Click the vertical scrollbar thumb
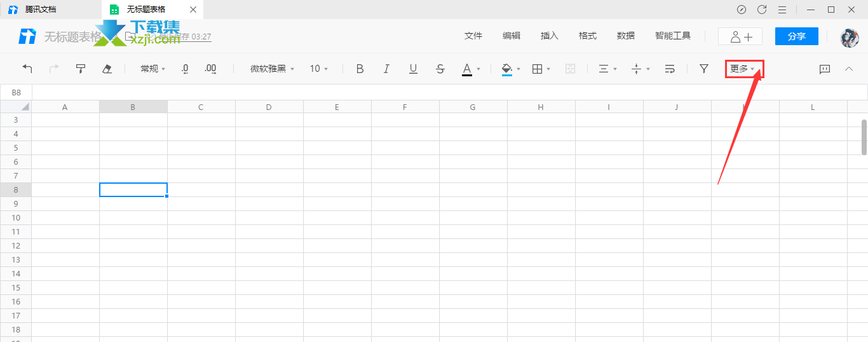This screenshot has height=342, width=868. (864, 137)
